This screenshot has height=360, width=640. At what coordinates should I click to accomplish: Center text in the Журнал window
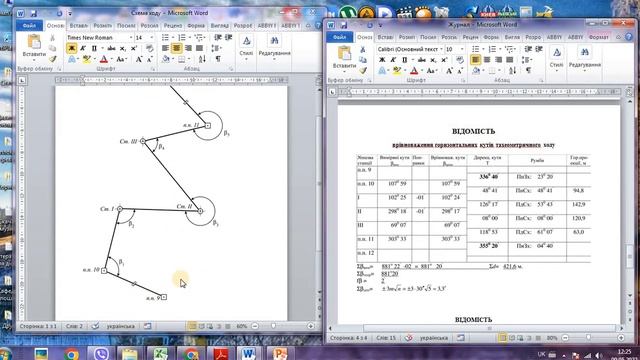pos(487,60)
